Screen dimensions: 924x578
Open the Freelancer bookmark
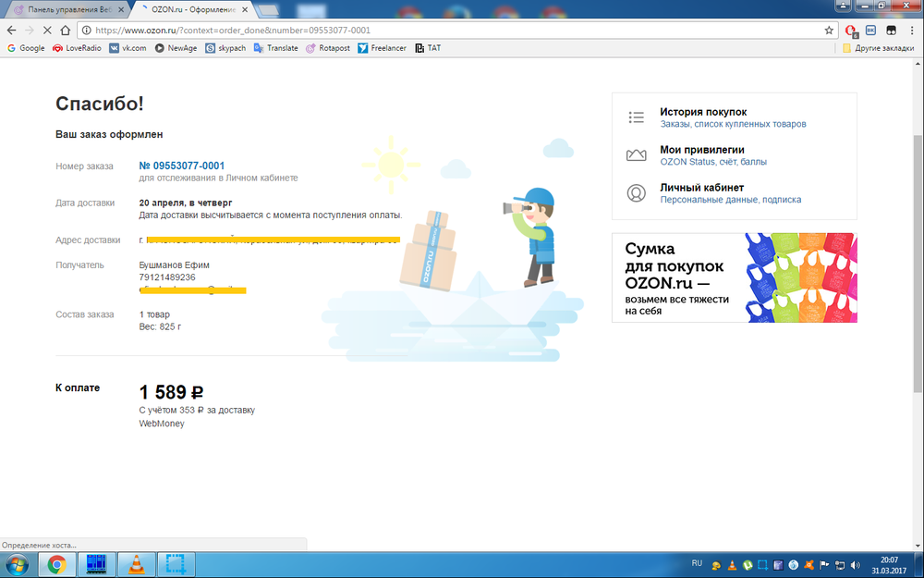click(382, 48)
